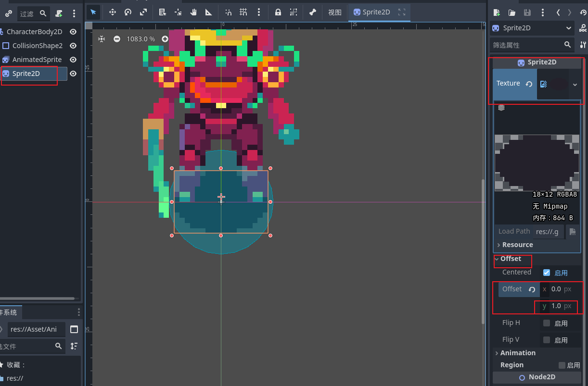Enable the Flip H checkbox
This screenshot has width=588, height=386.
547,323
